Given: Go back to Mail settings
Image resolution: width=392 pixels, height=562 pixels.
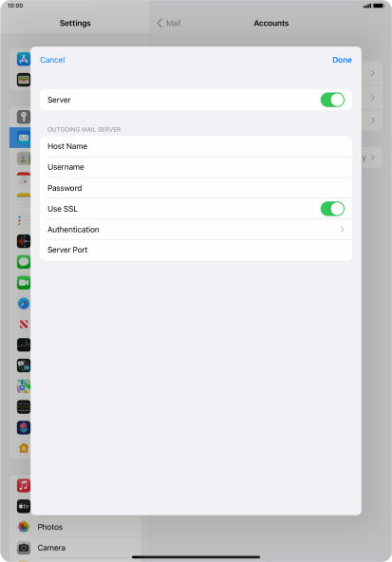Looking at the screenshot, I should (x=169, y=24).
